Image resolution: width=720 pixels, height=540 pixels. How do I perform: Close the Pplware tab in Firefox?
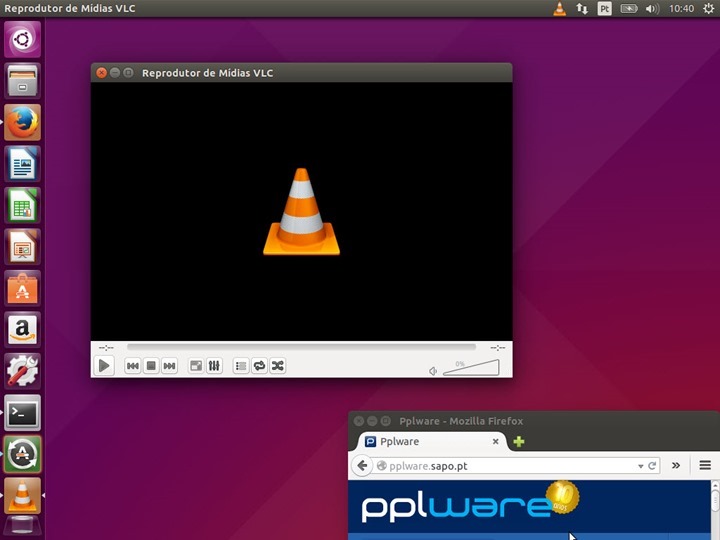(495, 441)
